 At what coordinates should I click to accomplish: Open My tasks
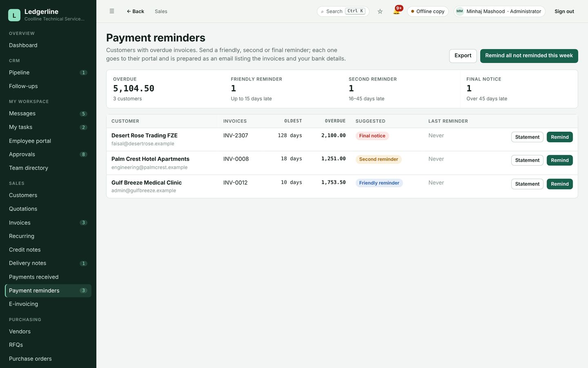point(48,127)
